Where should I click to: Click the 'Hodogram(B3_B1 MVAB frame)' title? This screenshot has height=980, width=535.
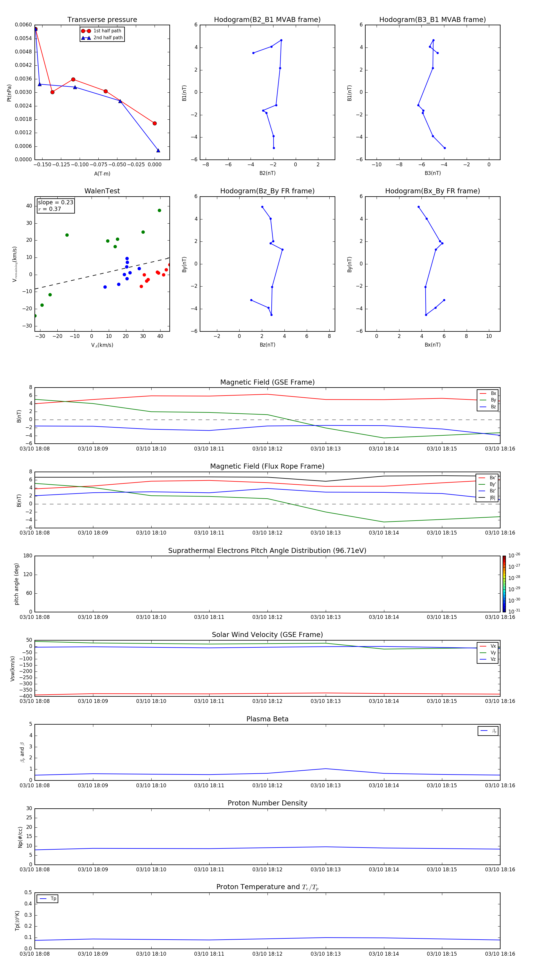click(432, 20)
